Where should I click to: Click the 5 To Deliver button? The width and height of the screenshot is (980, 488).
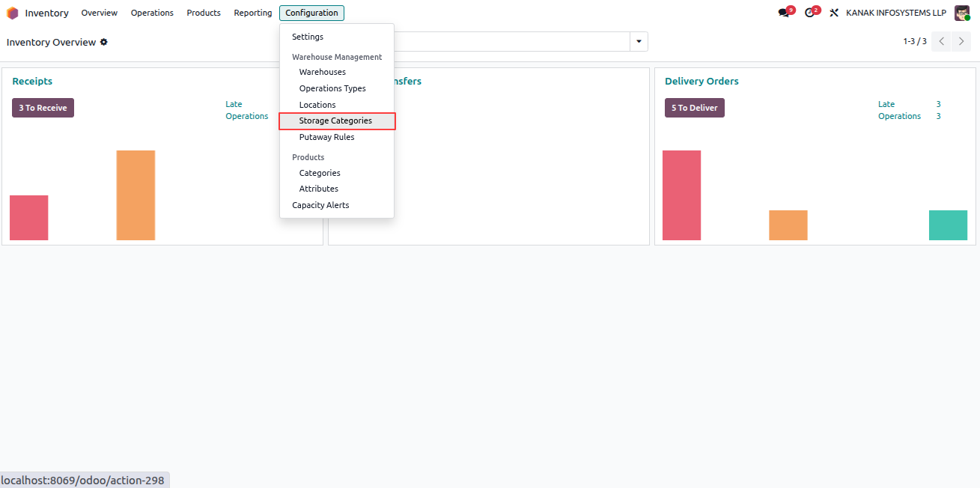point(695,108)
